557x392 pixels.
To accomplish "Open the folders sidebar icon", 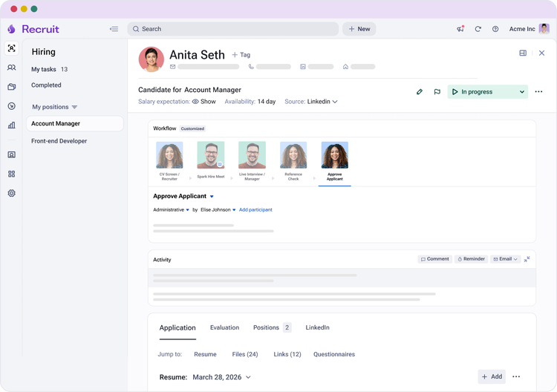I will 11,87.
